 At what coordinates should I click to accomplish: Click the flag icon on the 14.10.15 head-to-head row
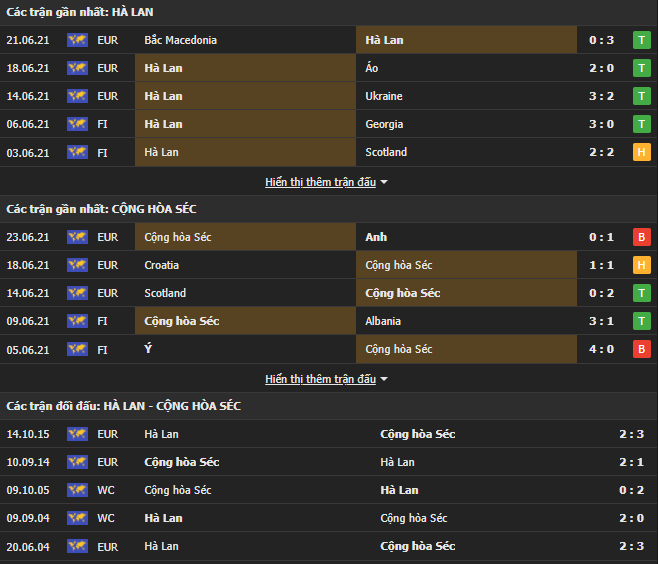coord(77,434)
